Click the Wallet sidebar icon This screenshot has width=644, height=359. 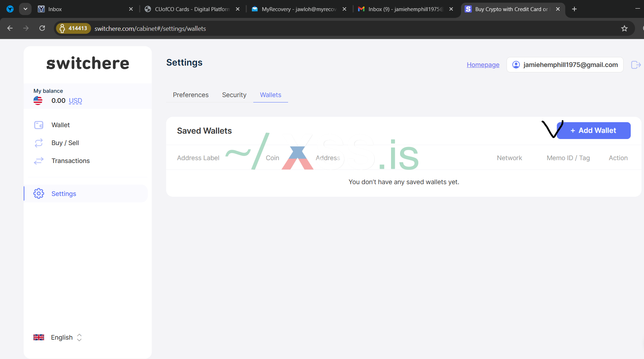tap(39, 125)
